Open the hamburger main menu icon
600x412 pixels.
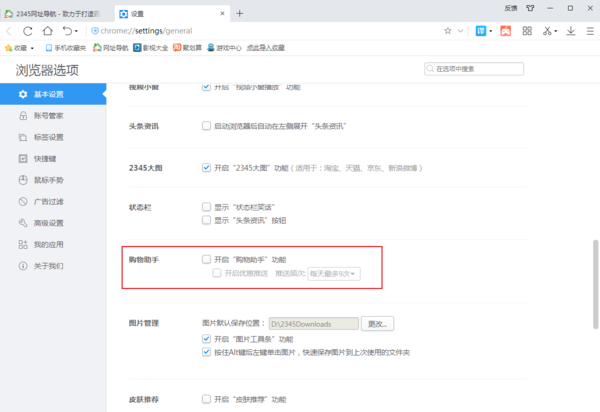[589, 30]
